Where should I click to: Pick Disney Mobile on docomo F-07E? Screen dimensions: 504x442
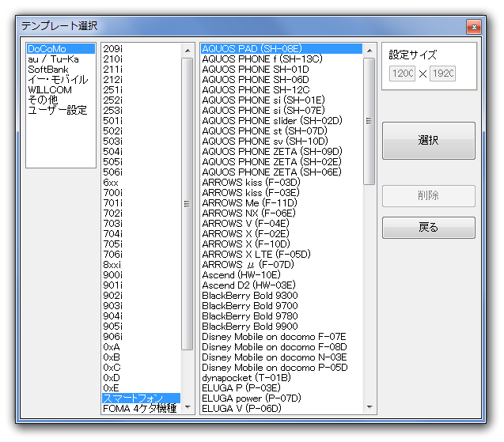(x=282, y=337)
